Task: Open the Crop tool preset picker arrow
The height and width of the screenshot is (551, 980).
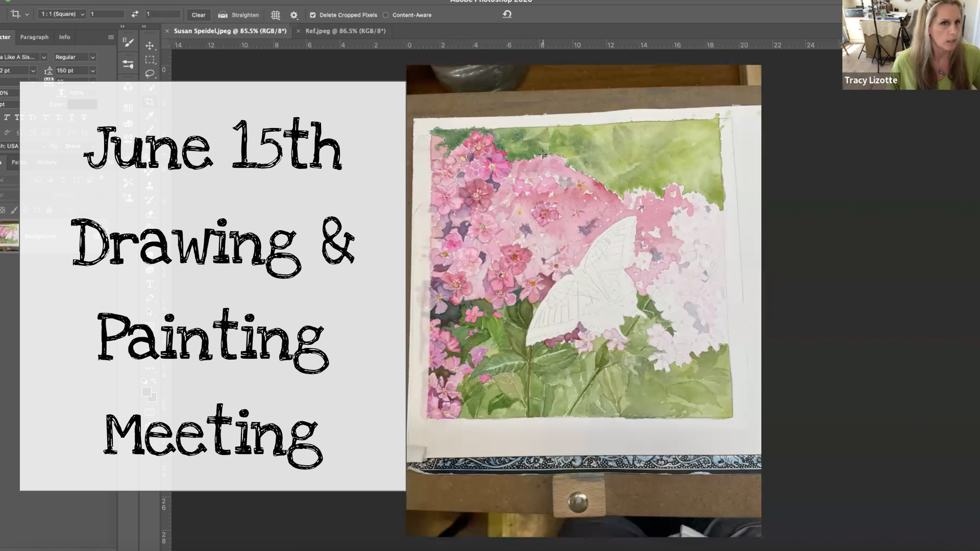Action: [27, 15]
